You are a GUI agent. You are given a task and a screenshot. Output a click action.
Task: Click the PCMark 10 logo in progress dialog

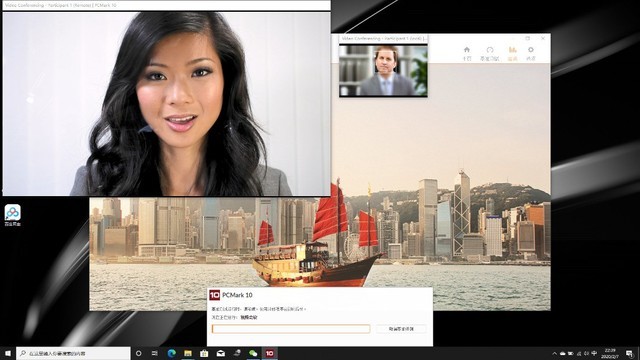click(215, 295)
